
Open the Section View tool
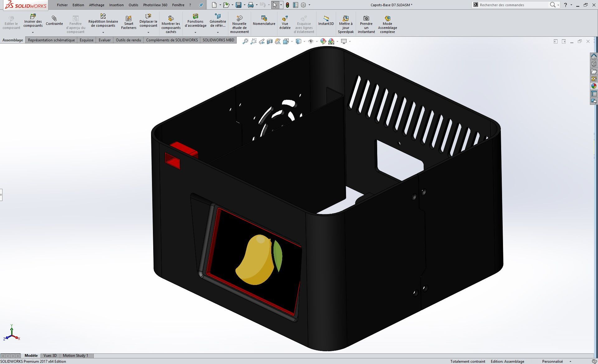[x=270, y=41]
